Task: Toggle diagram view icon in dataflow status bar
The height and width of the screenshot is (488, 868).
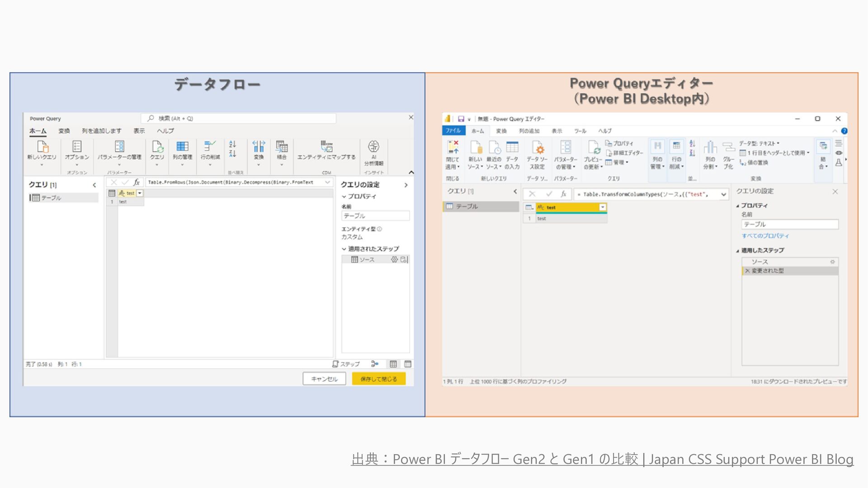Action: 375,364
